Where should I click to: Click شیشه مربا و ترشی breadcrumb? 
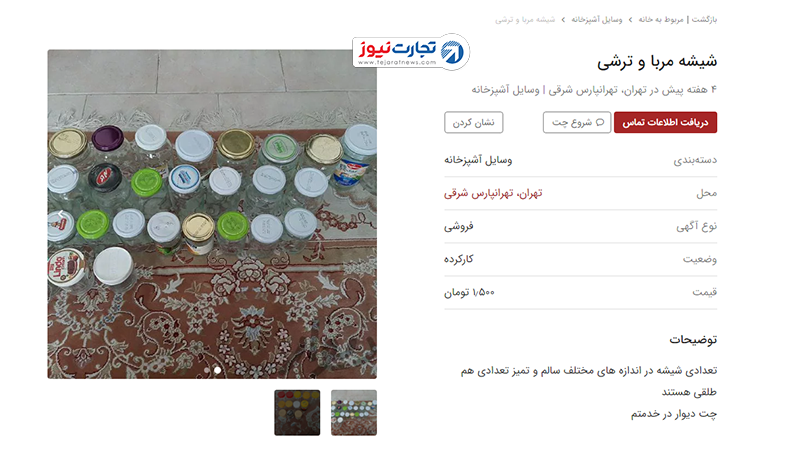[524, 19]
